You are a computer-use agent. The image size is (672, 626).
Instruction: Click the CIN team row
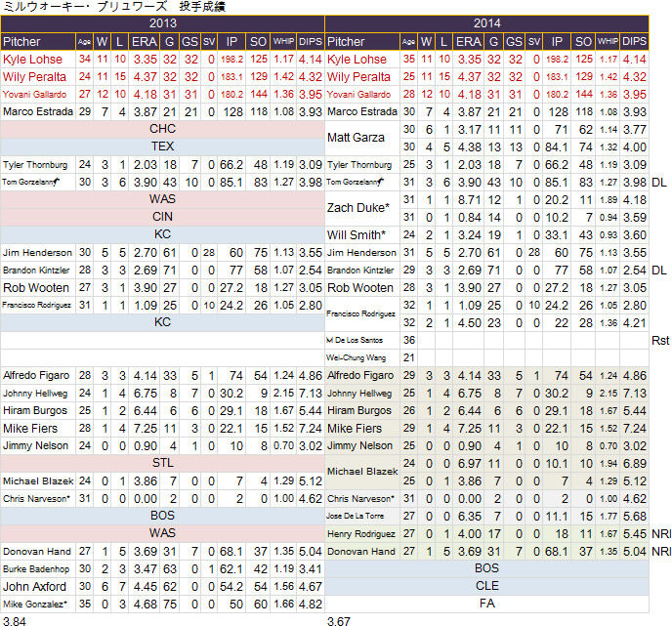coord(162,217)
